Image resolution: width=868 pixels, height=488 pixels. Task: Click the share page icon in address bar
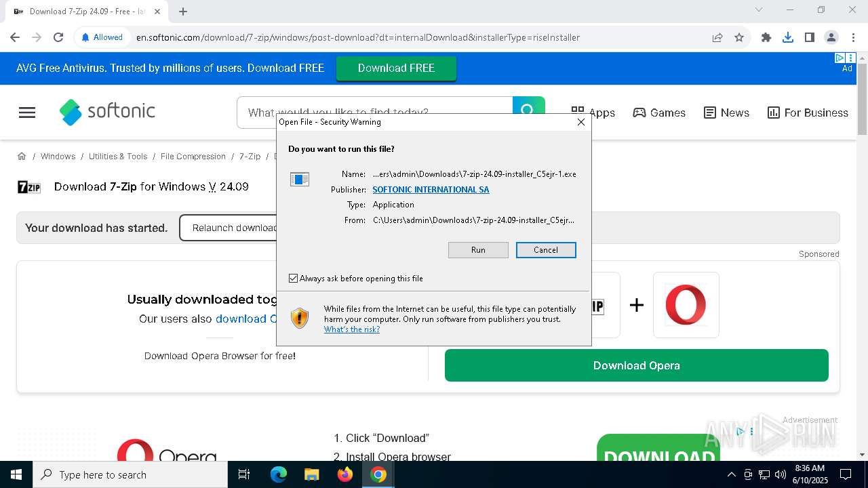[x=717, y=37]
